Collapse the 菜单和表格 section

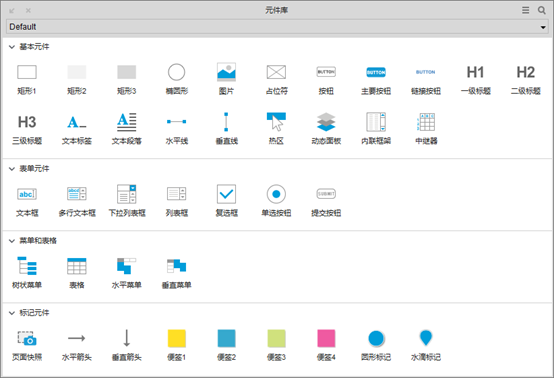coord(12,241)
